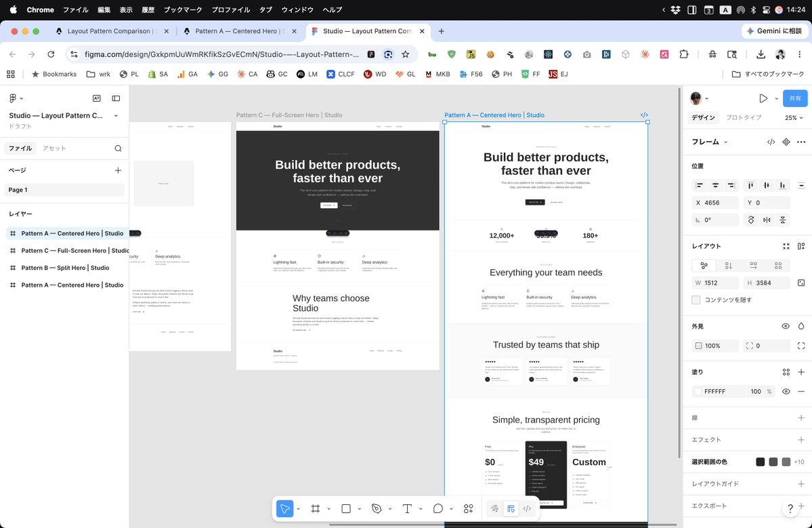Enable the コンテンツを隠す checkbox
This screenshot has height=528, width=812.
pos(696,300)
